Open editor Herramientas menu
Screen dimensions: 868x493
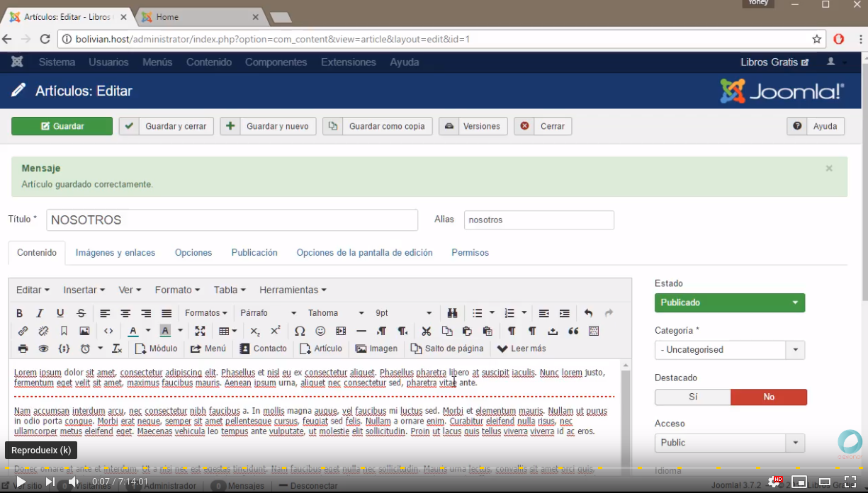tap(293, 290)
